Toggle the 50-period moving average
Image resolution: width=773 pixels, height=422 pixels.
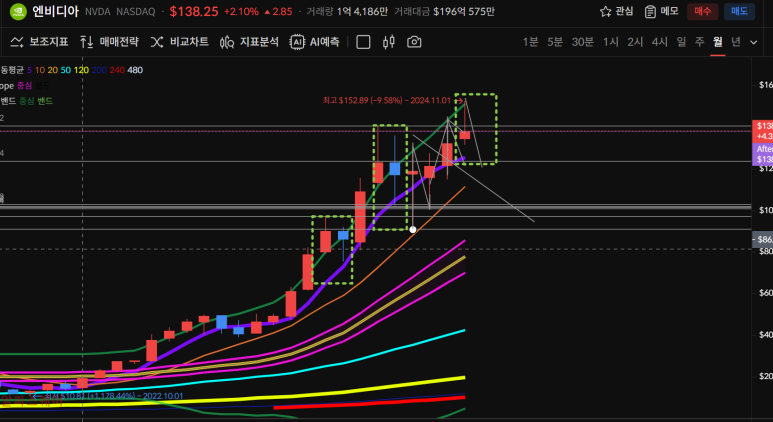(66, 70)
